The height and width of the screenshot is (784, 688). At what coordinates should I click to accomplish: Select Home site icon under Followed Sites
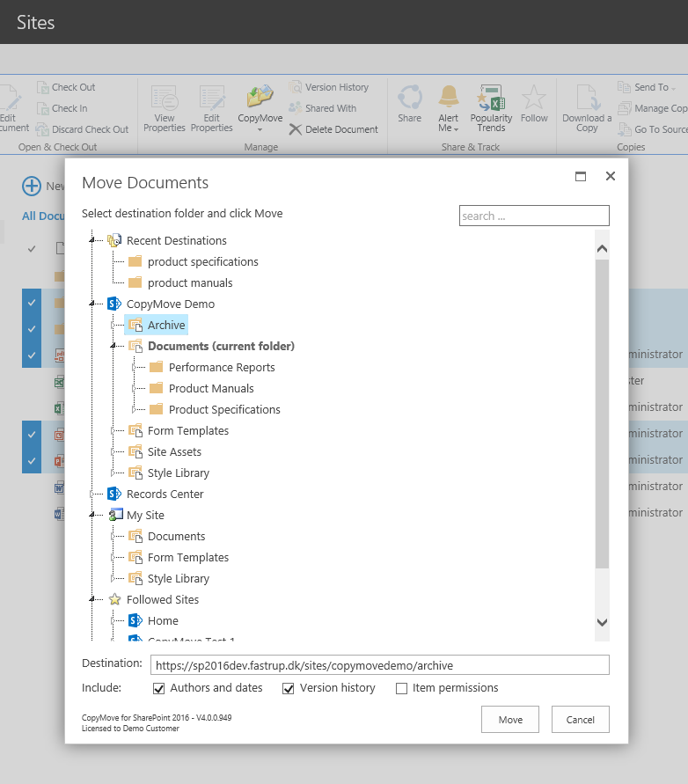(x=135, y=620)
